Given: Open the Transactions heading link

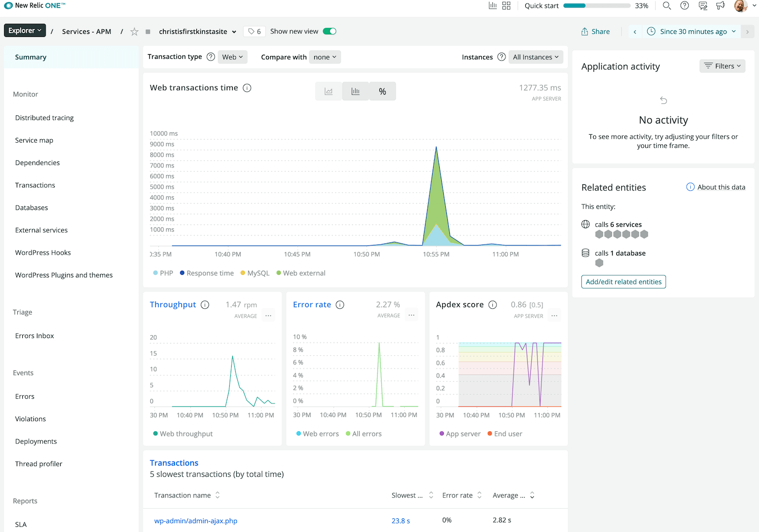Looking at the screenshot, I should tap(174, 463).
